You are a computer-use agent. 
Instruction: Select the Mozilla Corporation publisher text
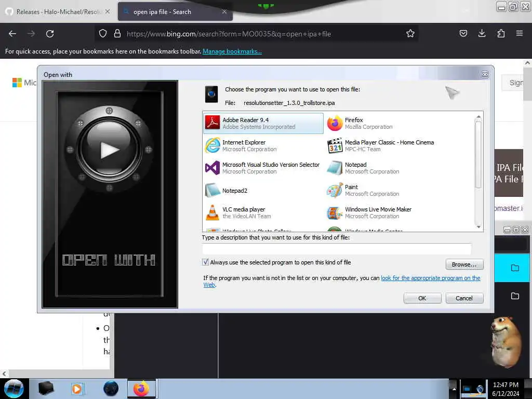pyautogui.click(x=368, y=127)
